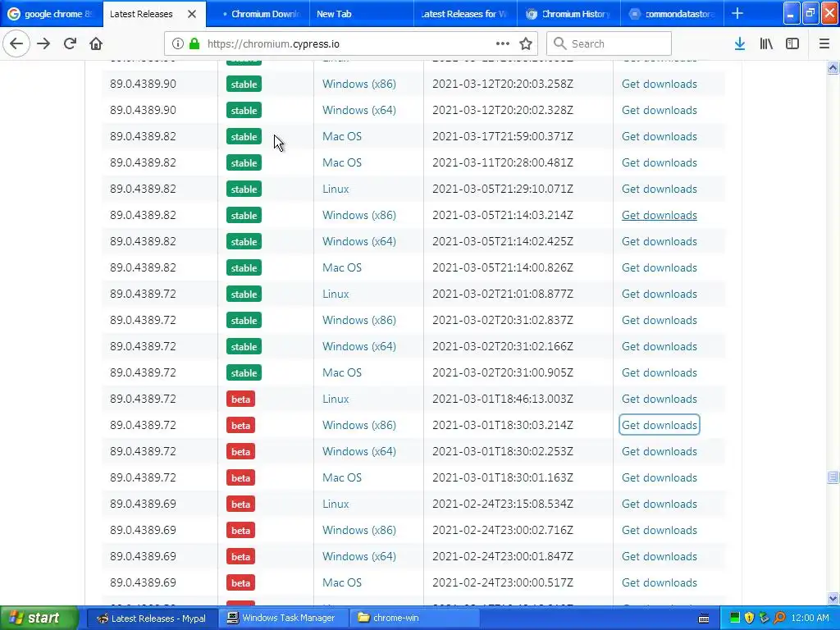This screenshot has height=630, width=840.
Task: Switch to the commondatastorage tab
Action: [673, 14]
